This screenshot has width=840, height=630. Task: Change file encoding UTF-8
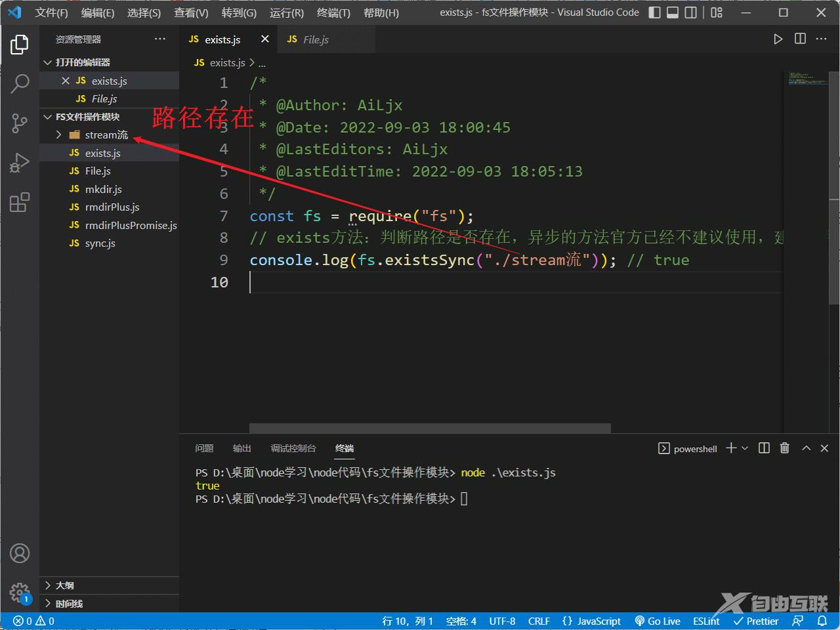[502, 621]
